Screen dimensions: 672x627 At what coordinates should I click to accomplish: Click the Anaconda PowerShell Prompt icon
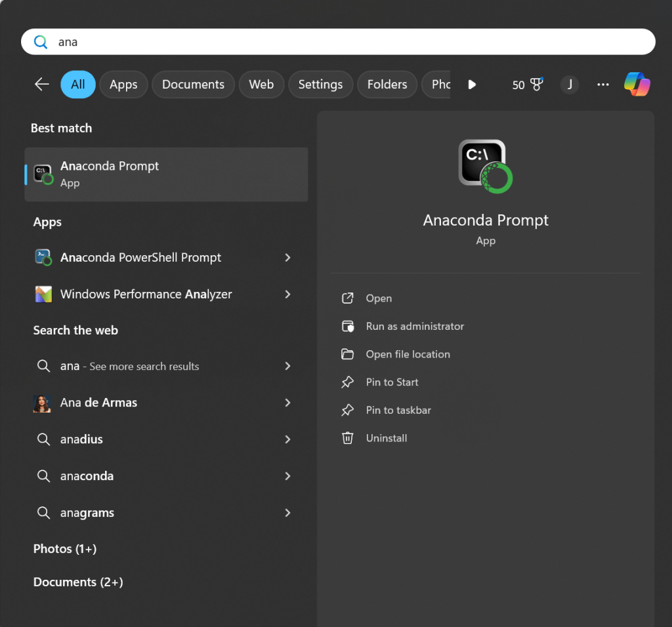point(43,258)
